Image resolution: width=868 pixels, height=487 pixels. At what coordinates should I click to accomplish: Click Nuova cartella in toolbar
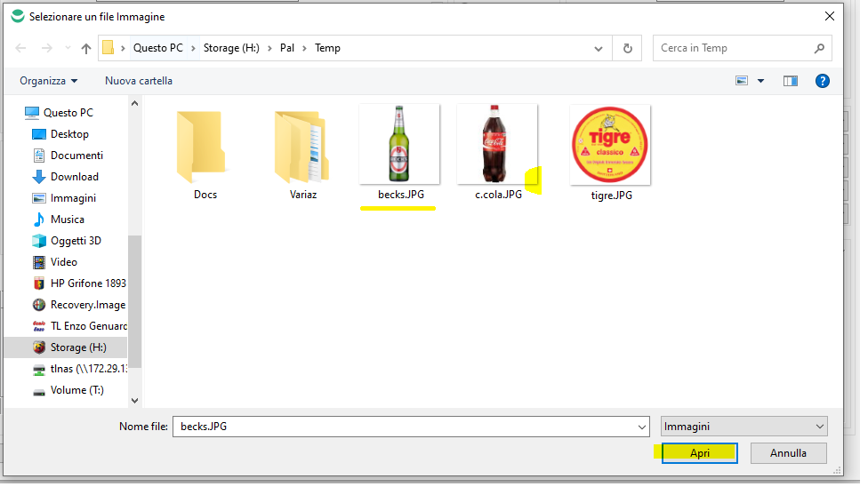pos(139,81)
